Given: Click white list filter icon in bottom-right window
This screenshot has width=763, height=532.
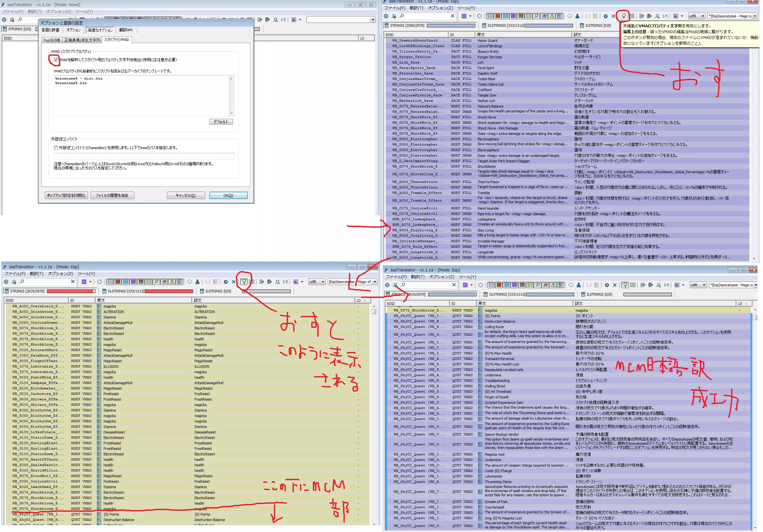Looking at the screenshot, I should tap(491, 285).
